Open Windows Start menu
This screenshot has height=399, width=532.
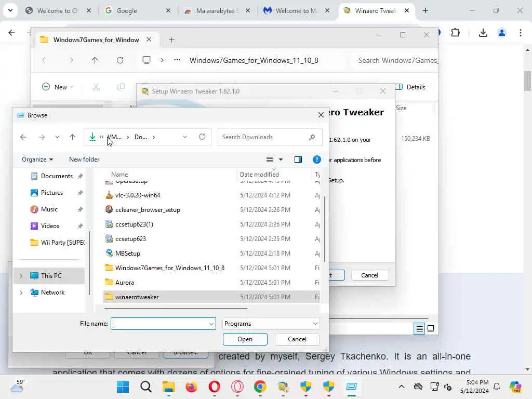click(123, 387)
